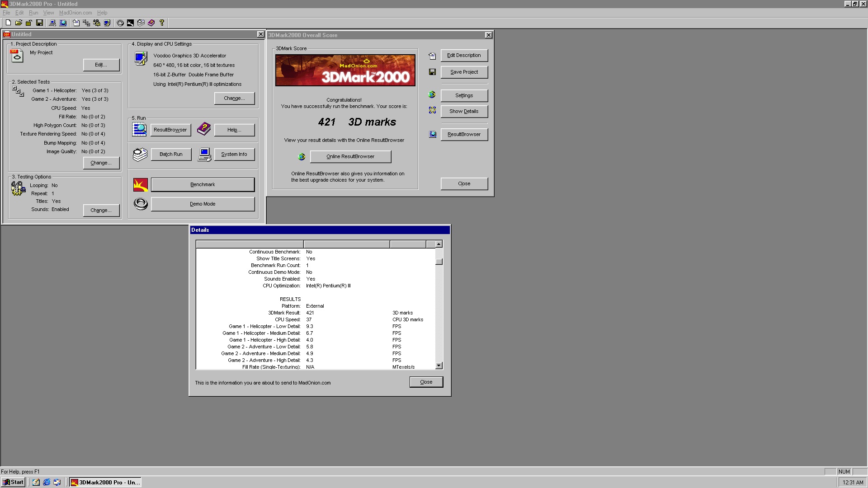Click the purple help book icon in Run section
This screenshot has width=868, height=488.
204,129
